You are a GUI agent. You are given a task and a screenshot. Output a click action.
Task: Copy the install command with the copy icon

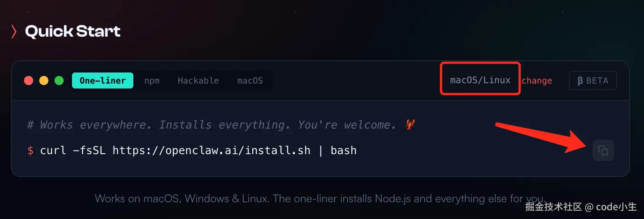603,150
